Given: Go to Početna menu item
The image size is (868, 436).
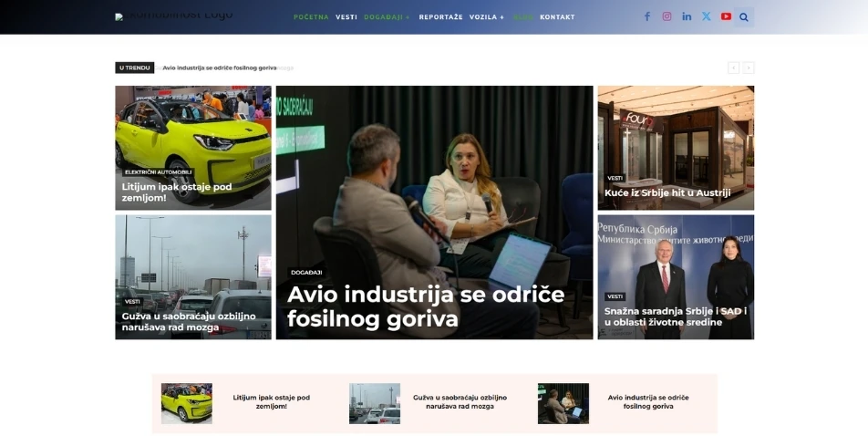Looking at the screenshot, I should pyautogui.click(x=311, y=17).
